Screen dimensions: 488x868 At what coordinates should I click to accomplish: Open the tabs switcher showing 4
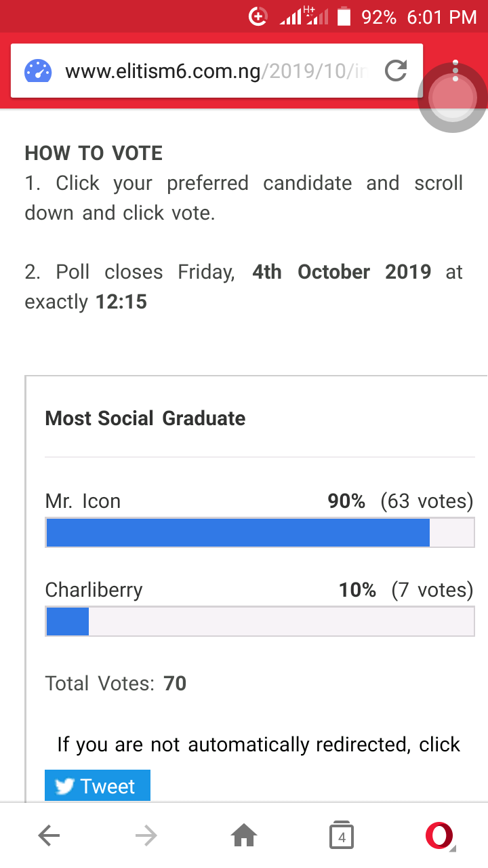pos(342,836)
